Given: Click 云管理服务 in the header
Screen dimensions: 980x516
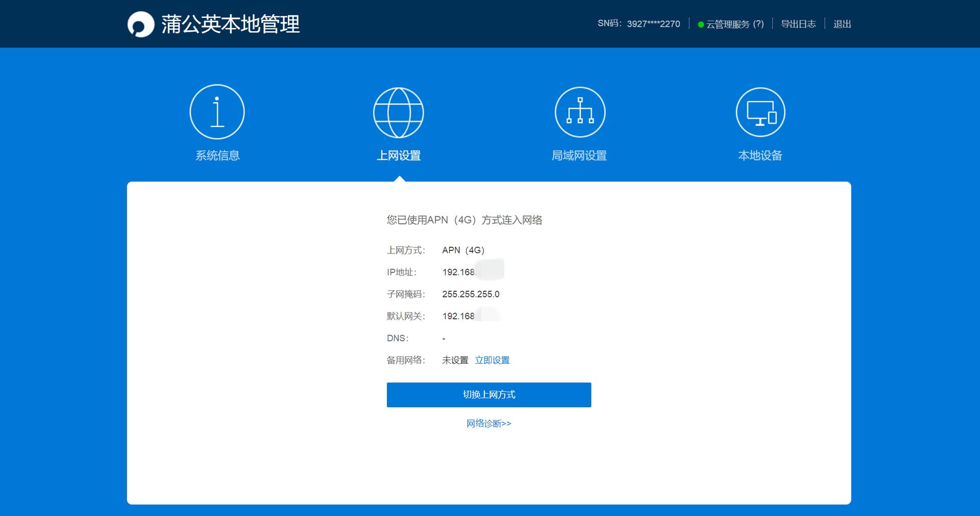Looking at the screenshot, I should (729, 24).
